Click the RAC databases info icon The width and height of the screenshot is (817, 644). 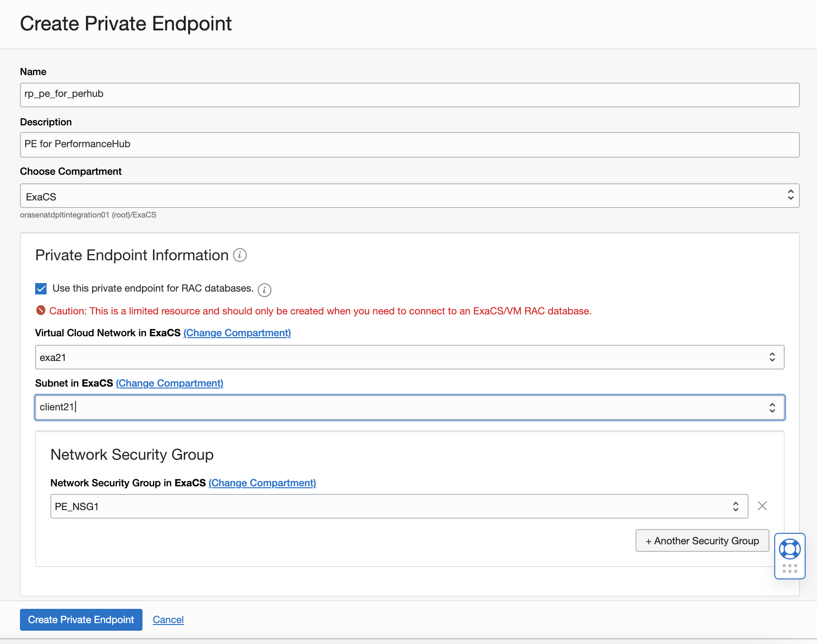tap(265, 290)
